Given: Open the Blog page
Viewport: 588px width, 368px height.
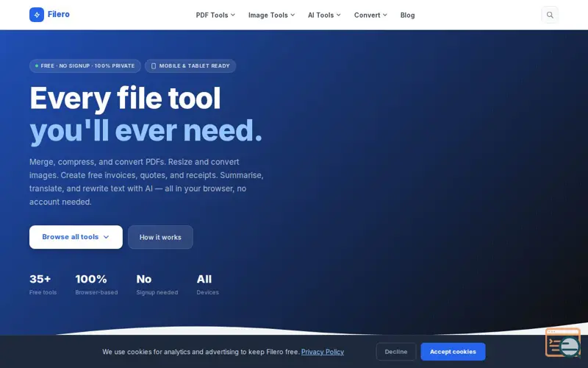Looking at the screenshot, I should pos(407,15).
